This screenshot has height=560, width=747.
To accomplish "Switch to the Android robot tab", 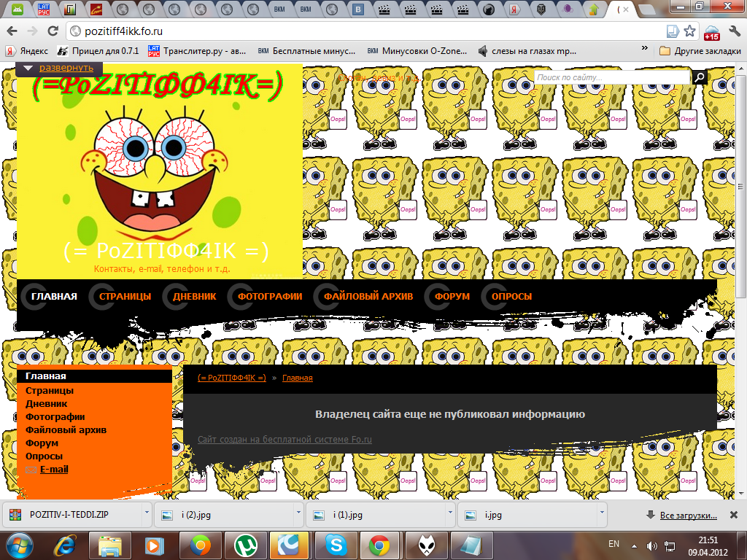I will click(x=18, y=9).
